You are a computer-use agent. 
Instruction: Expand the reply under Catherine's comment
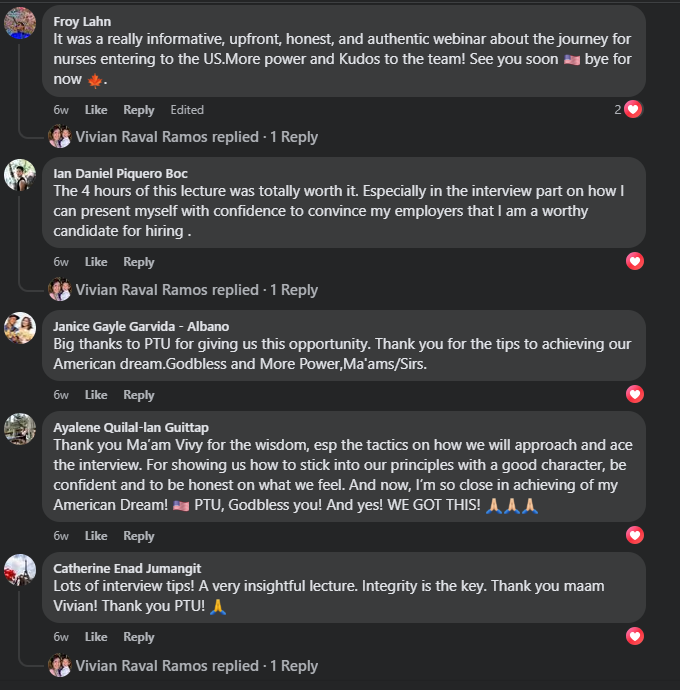pyautogui.click(x=197, y=665)
